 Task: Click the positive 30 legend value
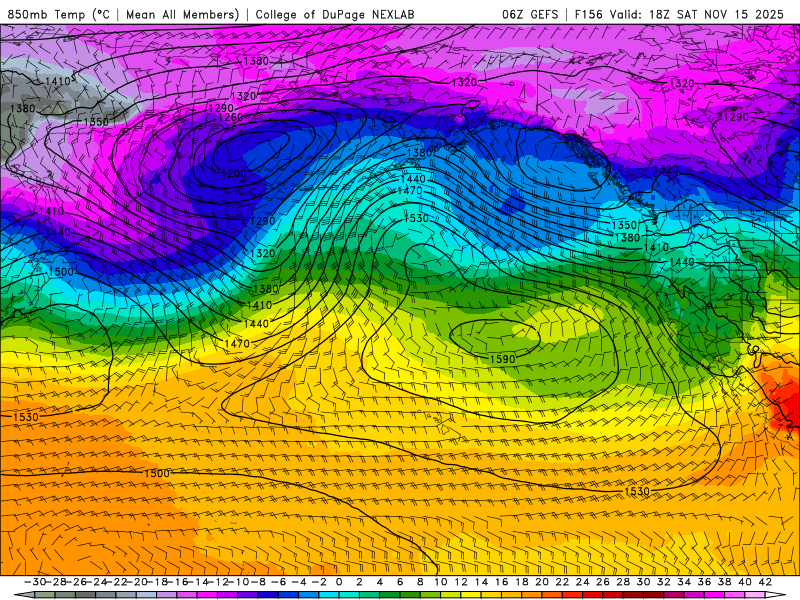coord(643,582)
